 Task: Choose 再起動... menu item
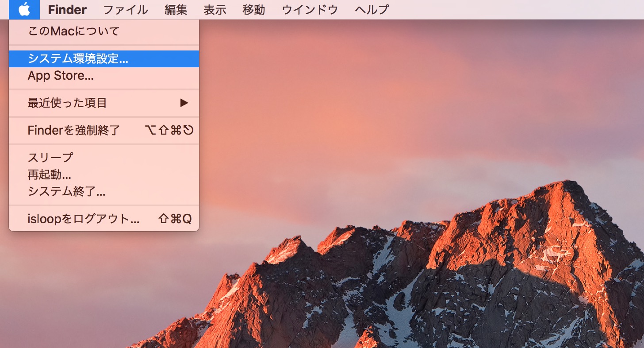pyautogui.click(x=104, y=174)
